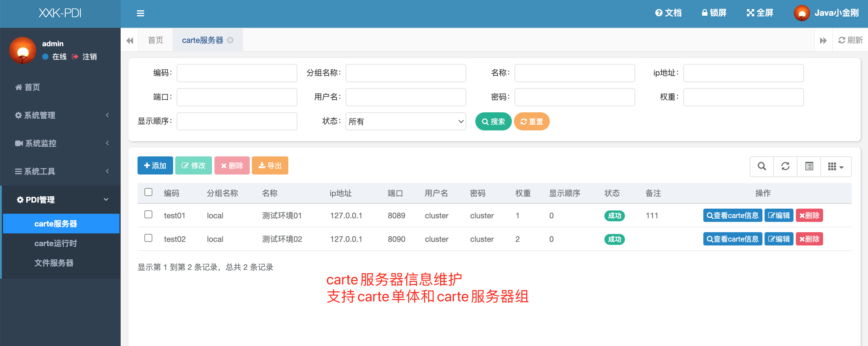
Task: Switch to the 首页 tab
Action: point(155,40)
